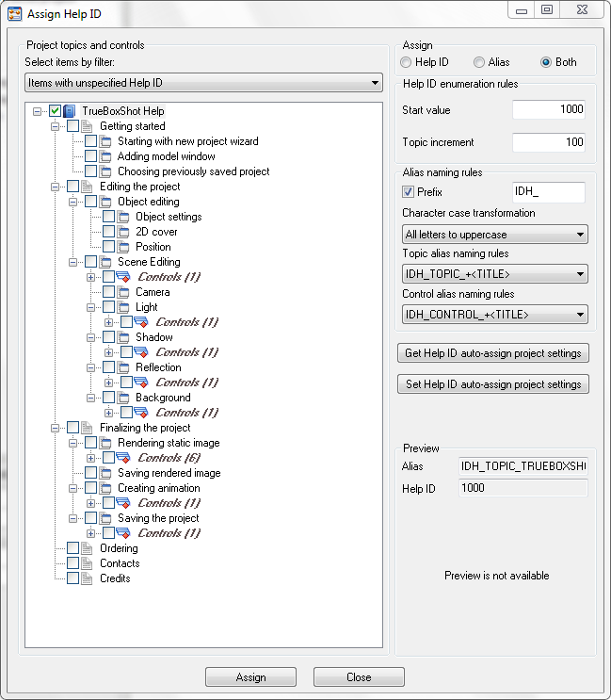Viewport: 611px width, 700px height.
Task: Check the Getting started checkbox
Action: point(73,126)
